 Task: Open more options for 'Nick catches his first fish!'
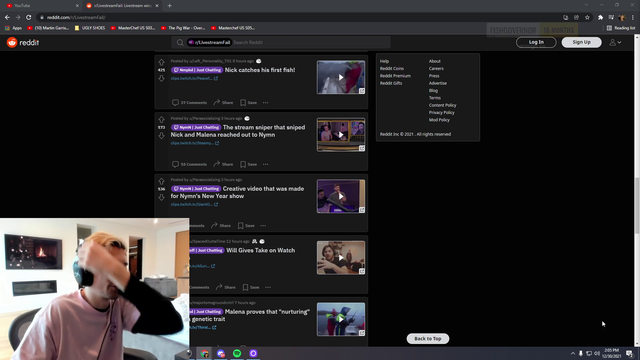pyautogui.click(x=266, y=102)
